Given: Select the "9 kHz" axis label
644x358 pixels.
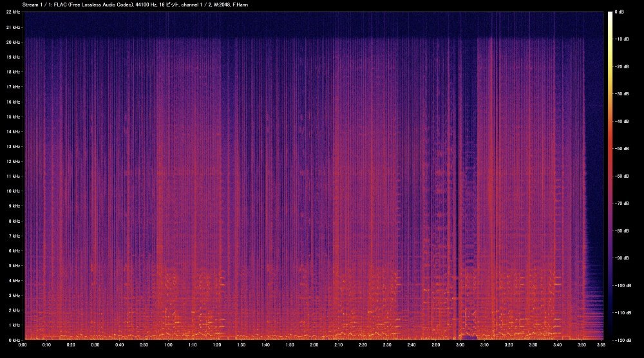Looking at the screenshot, I should [14, 206].
